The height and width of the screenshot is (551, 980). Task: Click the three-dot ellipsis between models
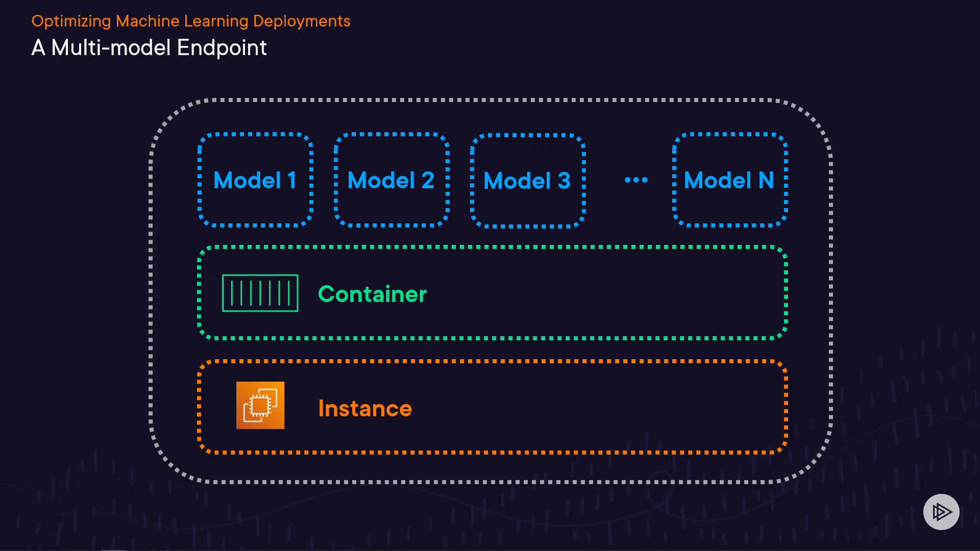coord(636,180)
